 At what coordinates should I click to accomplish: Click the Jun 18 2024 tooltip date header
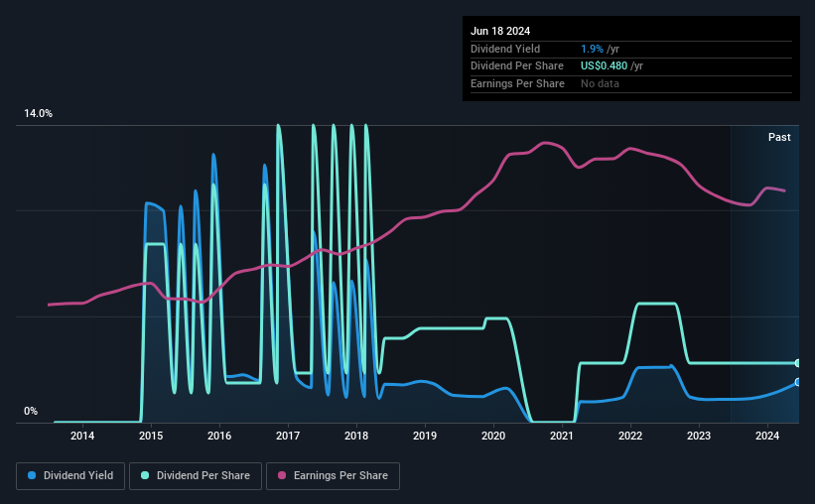500,31
